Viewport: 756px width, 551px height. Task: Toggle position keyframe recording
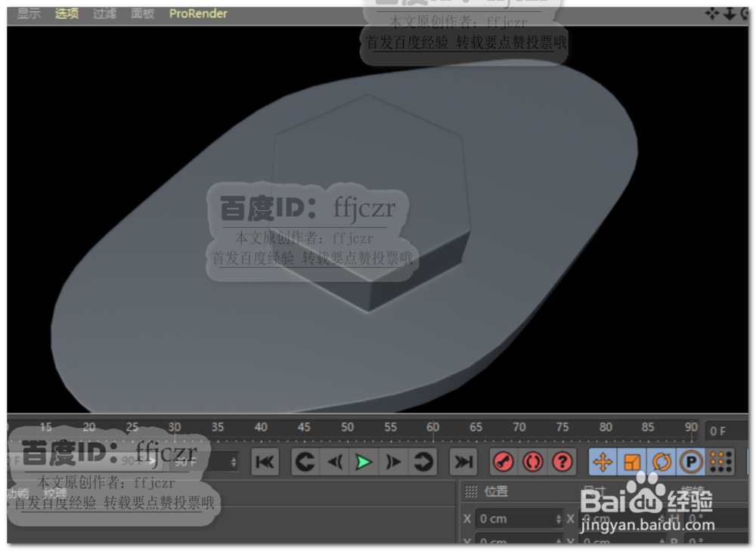click(603, 462)
